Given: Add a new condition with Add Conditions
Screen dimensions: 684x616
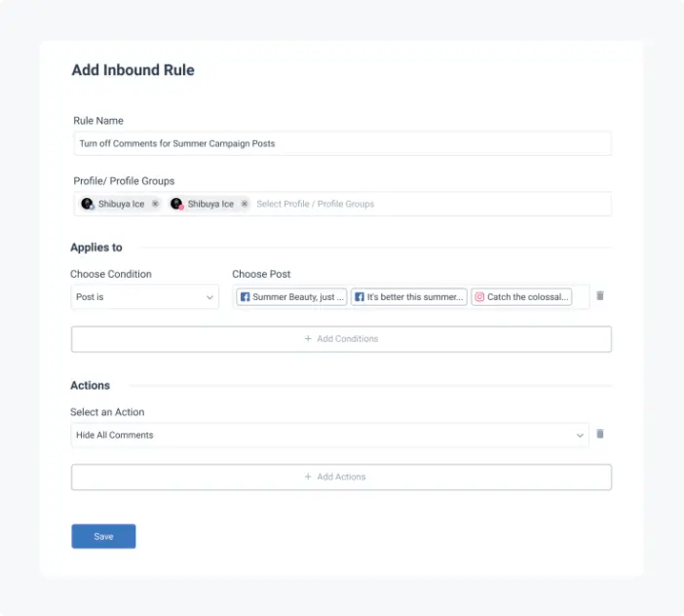Looking at the screenshot, I should click(341, 339).
